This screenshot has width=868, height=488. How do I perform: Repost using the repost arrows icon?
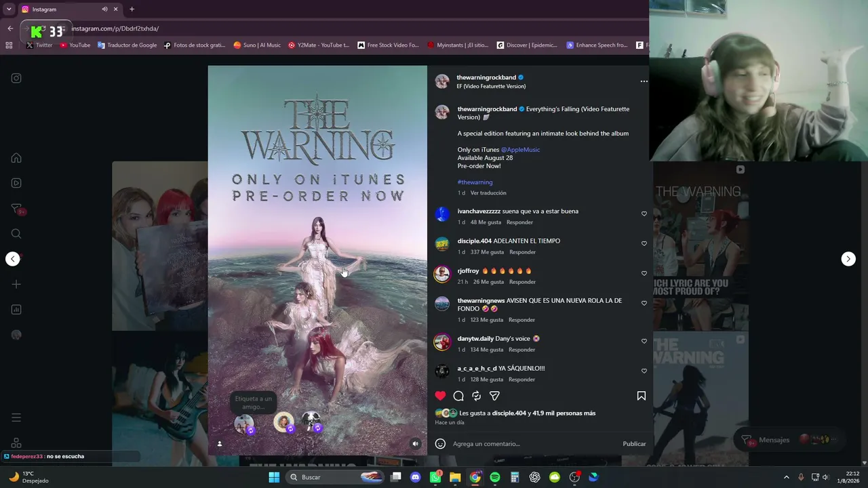(x=476, y=396)
